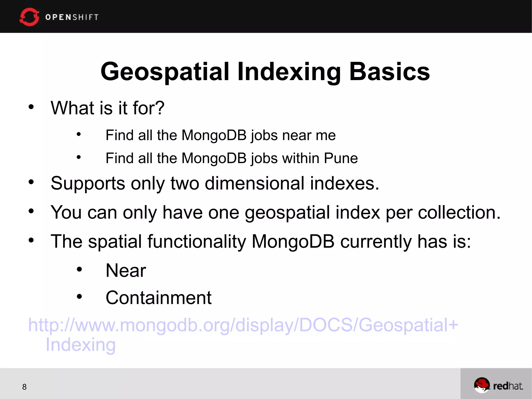Click the OPENSHIFT wordmark in header

(x=72, y=17)
